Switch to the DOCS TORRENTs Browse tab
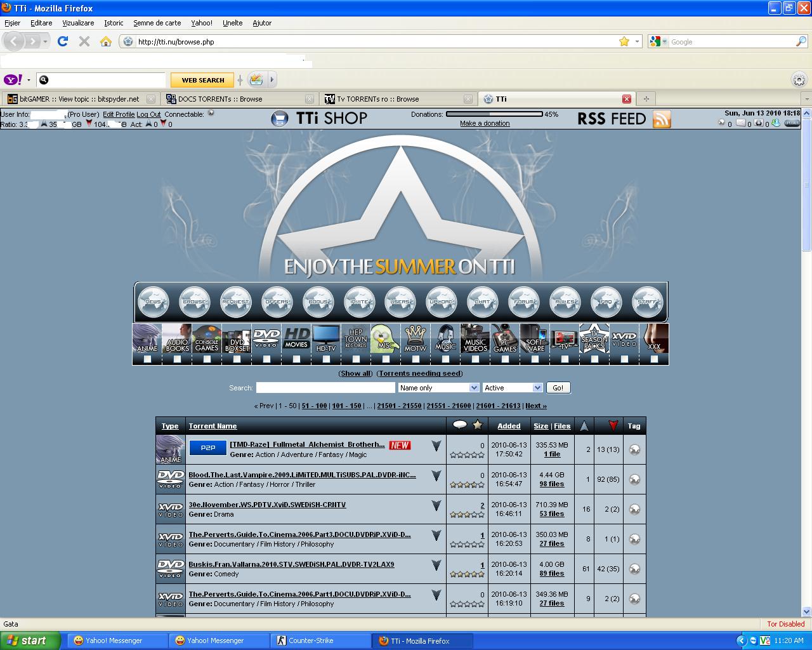812x650 pixels. pos(239,99)
